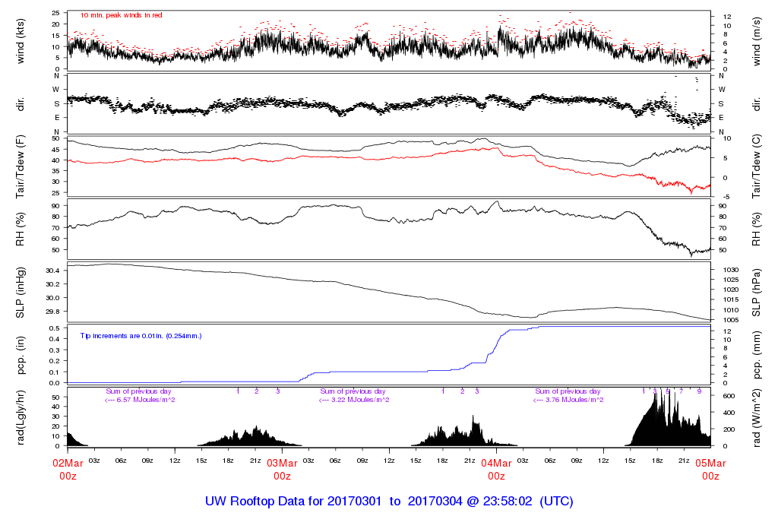Select the 'SLP (inHg)' axis label
The width and height of the screenshot is (778, 532).
click(21, 293)
